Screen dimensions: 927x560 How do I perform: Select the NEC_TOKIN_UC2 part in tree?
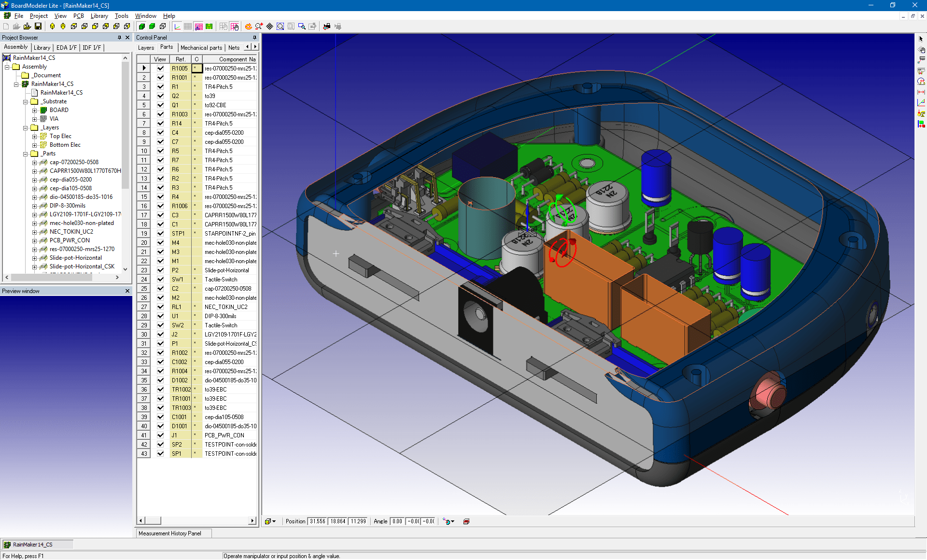71,232
